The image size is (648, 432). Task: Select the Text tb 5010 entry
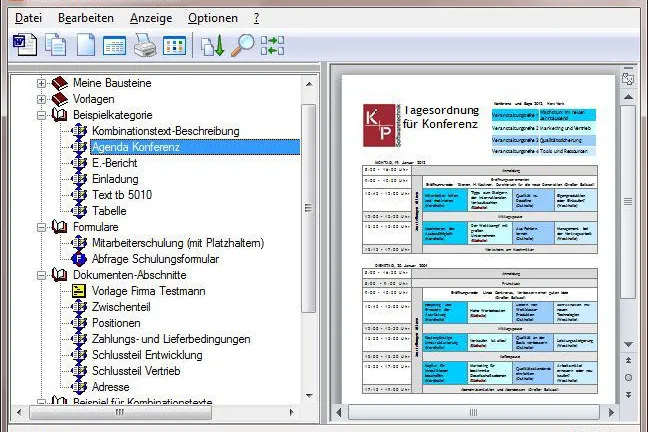[122, 195]
